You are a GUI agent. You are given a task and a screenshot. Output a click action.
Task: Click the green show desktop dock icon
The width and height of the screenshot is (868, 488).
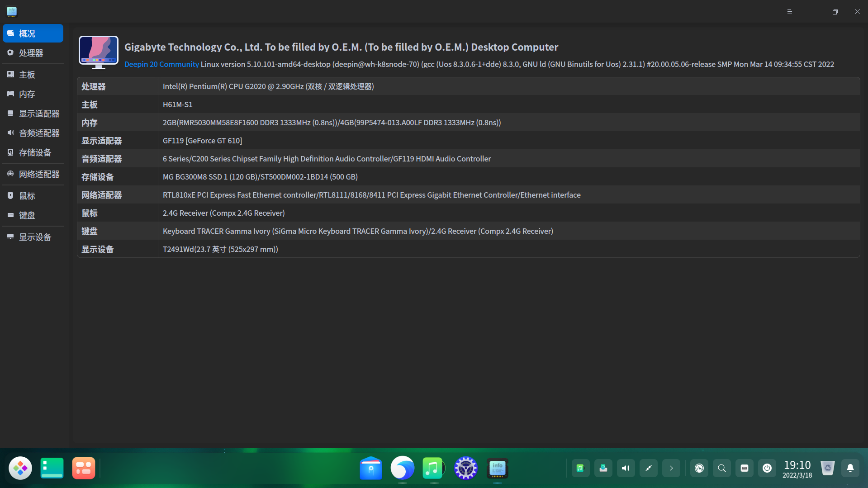pos(52,468)
